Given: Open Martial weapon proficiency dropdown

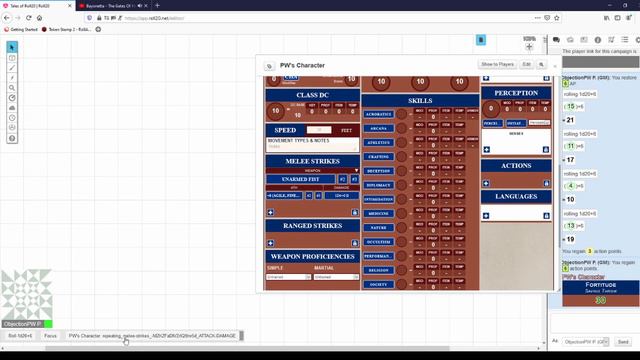Looking at the screenshot, I should click(x=336, y=277).
